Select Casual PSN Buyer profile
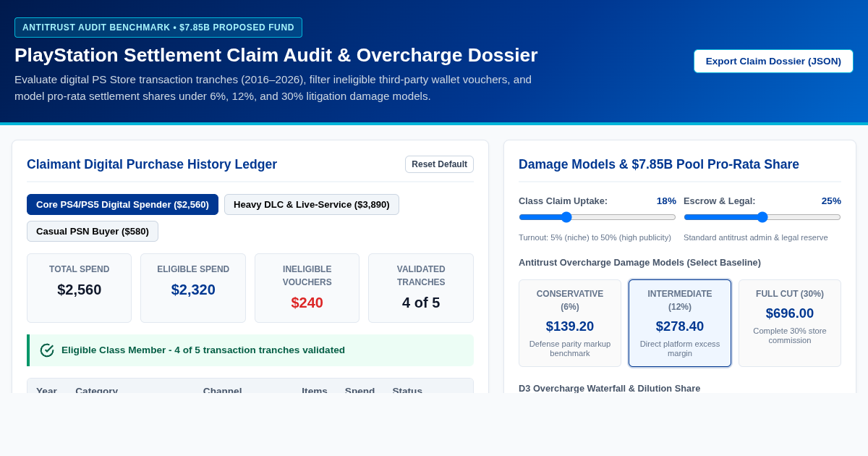The image size is (868, 456). pos(93,231)
